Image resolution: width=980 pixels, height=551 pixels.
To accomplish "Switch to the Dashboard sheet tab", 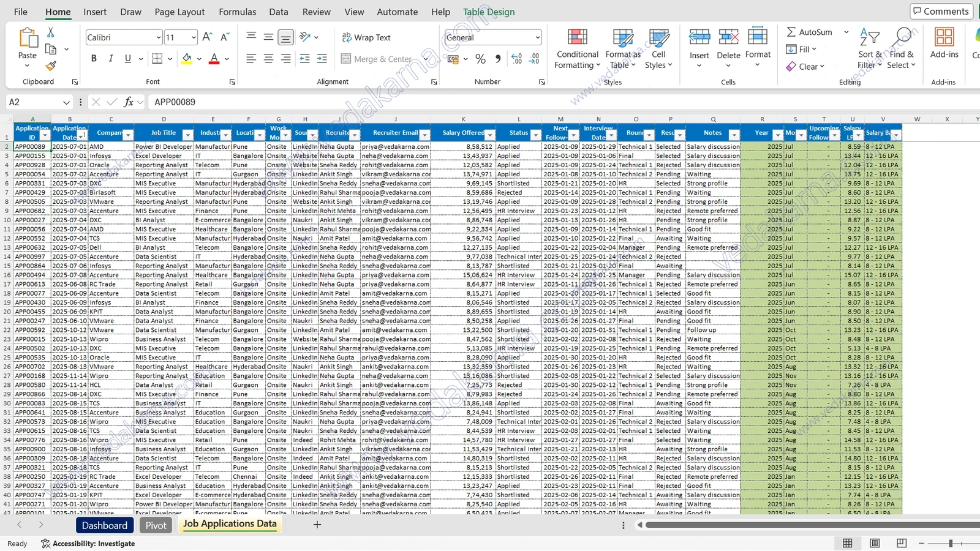I will 105,525.
